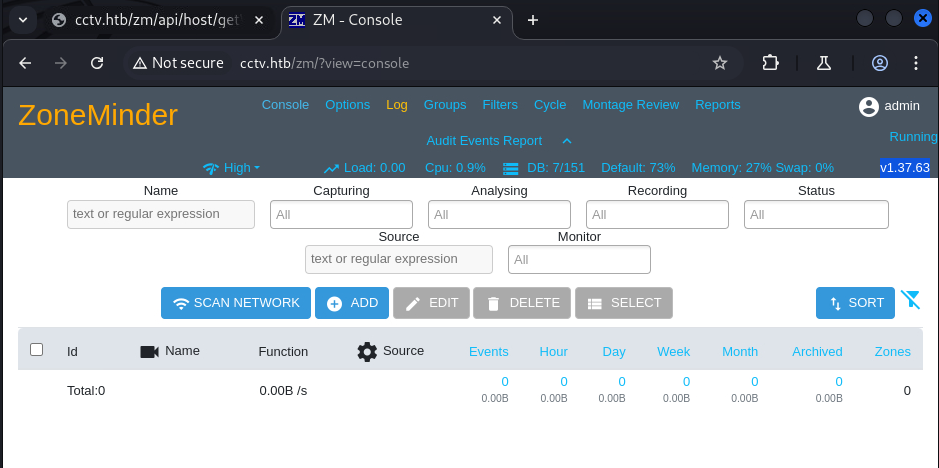Viewport: 939px width, 468px height.
Task: Click the Load trend chart icon
Action: tap(331, 168)
